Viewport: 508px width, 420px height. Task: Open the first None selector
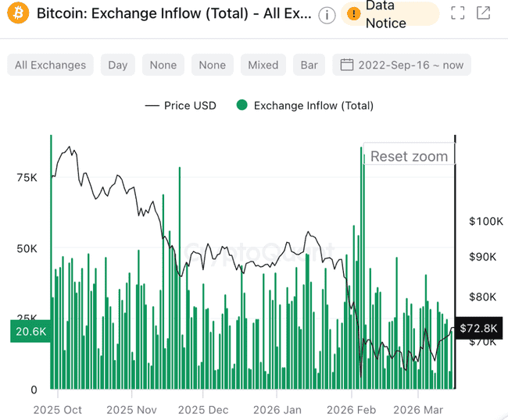[x=163, y=65]
